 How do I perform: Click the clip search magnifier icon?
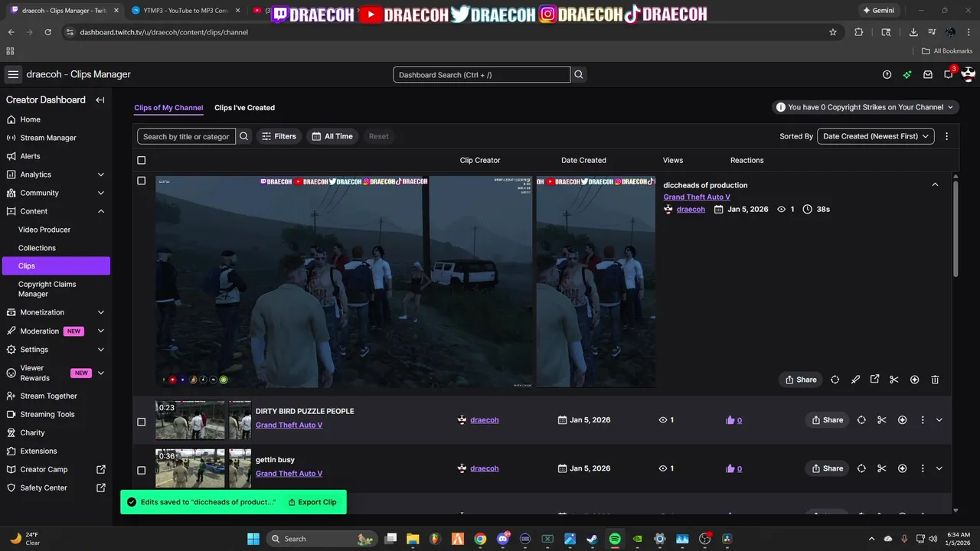pyautogui.click(x=243, y=136)
